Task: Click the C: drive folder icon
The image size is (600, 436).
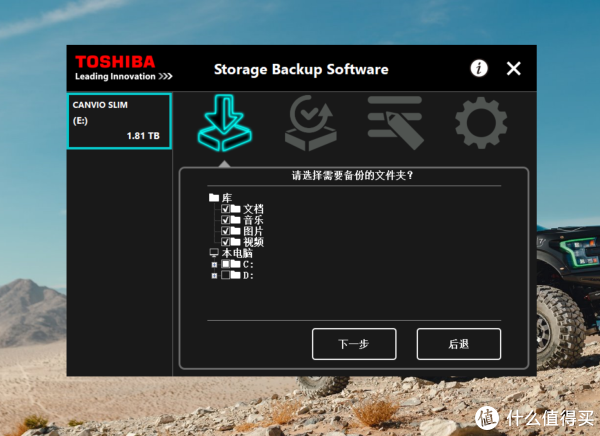Action: [235, 264]
